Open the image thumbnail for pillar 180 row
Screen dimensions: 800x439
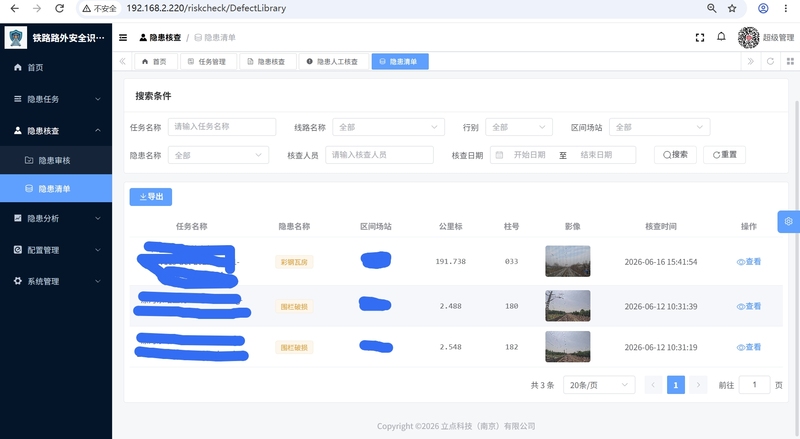point(568,306)
